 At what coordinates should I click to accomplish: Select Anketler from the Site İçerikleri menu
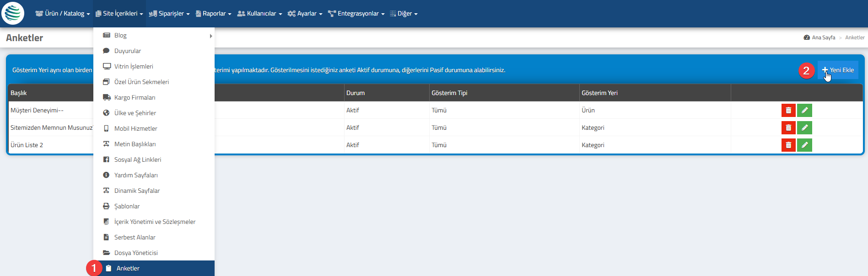pyautogui.click(x=128, y=268)
